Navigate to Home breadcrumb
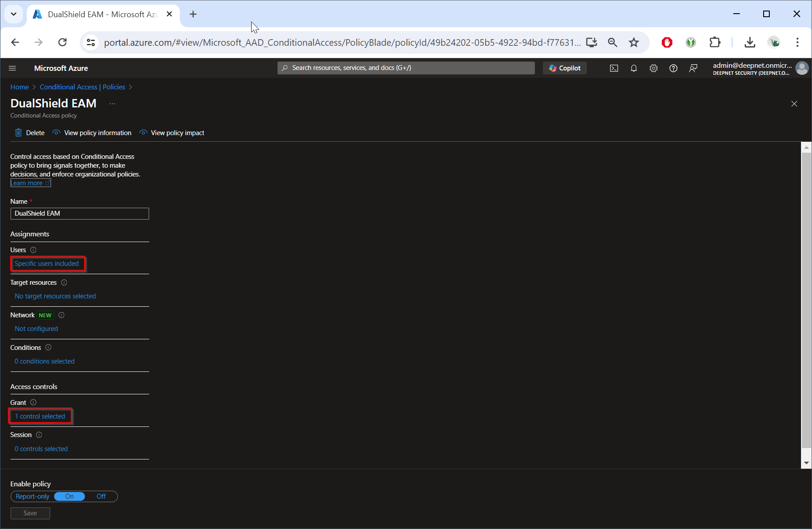Viewport: 812px width, 529px height. click(19, 87)
